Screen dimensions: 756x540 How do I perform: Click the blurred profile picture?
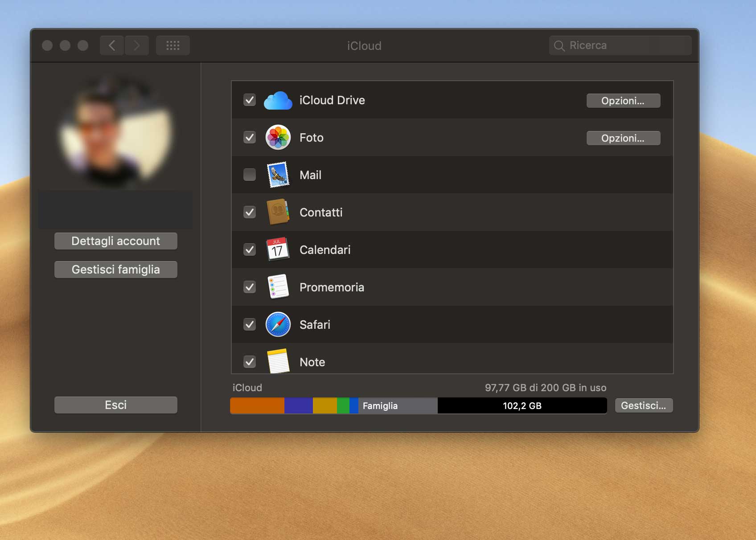115,131
